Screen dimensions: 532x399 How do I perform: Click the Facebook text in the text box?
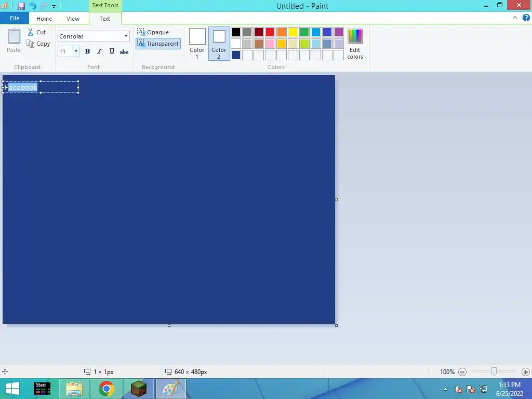click(21, 87)
